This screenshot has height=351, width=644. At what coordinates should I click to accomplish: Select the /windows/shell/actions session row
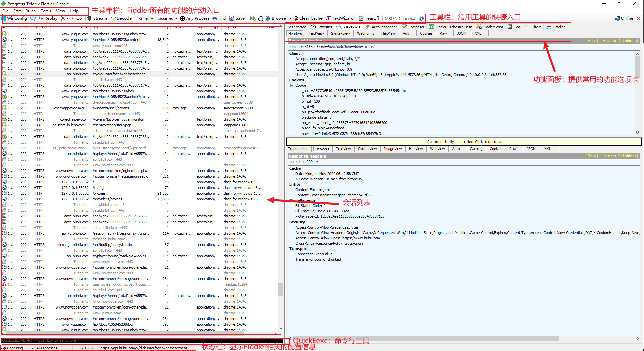tap(140, 108)
